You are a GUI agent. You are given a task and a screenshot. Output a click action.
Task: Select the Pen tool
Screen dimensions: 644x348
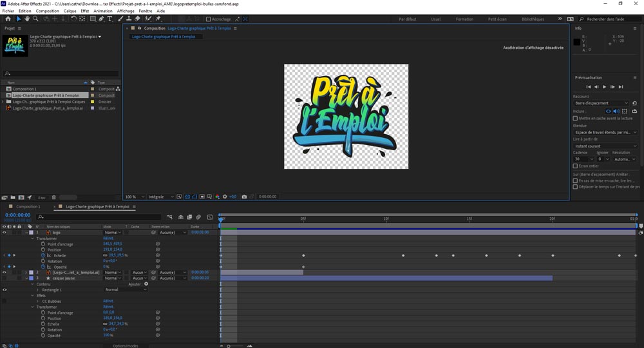[x=101, y=19]
